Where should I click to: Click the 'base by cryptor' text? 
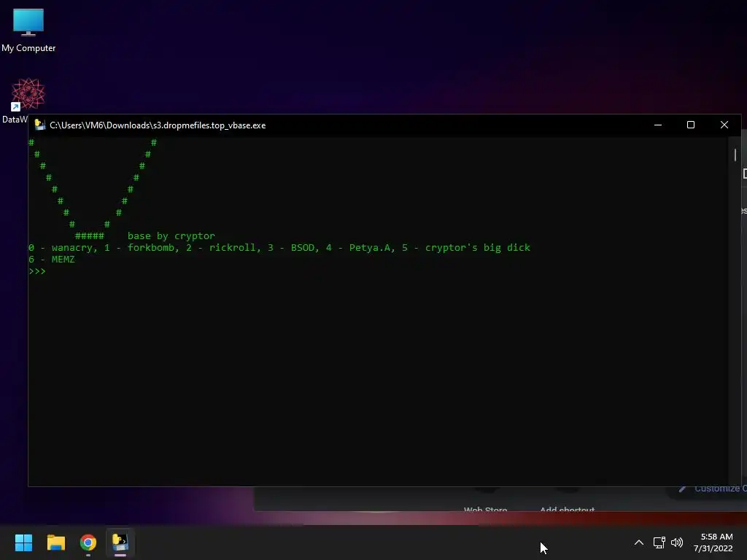171,236
